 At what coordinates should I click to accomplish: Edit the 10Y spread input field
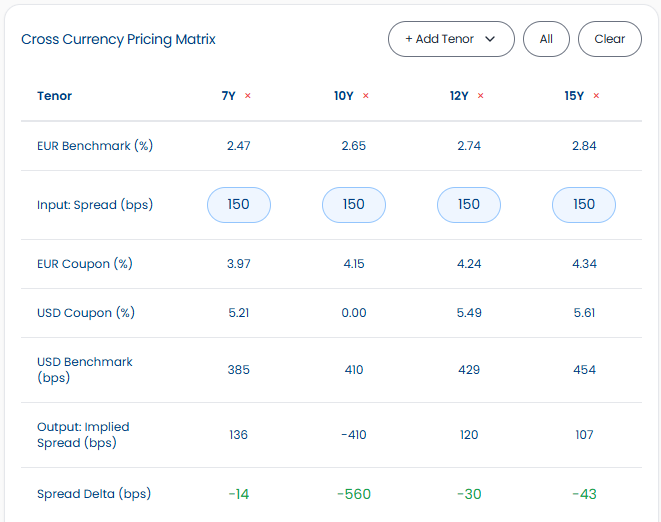[x=354, y=205]
